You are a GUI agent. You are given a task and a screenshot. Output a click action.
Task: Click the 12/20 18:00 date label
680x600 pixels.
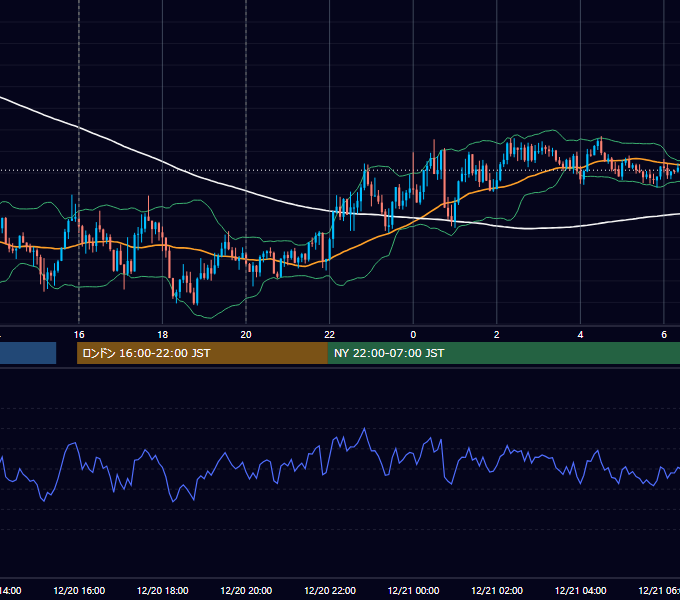[163, 590]
